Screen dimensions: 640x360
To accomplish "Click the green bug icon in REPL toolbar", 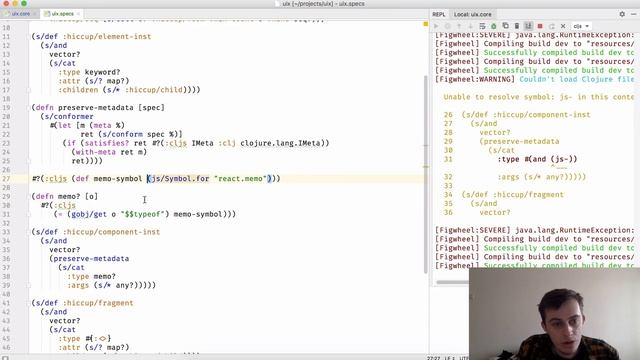I will pos(493,26).
